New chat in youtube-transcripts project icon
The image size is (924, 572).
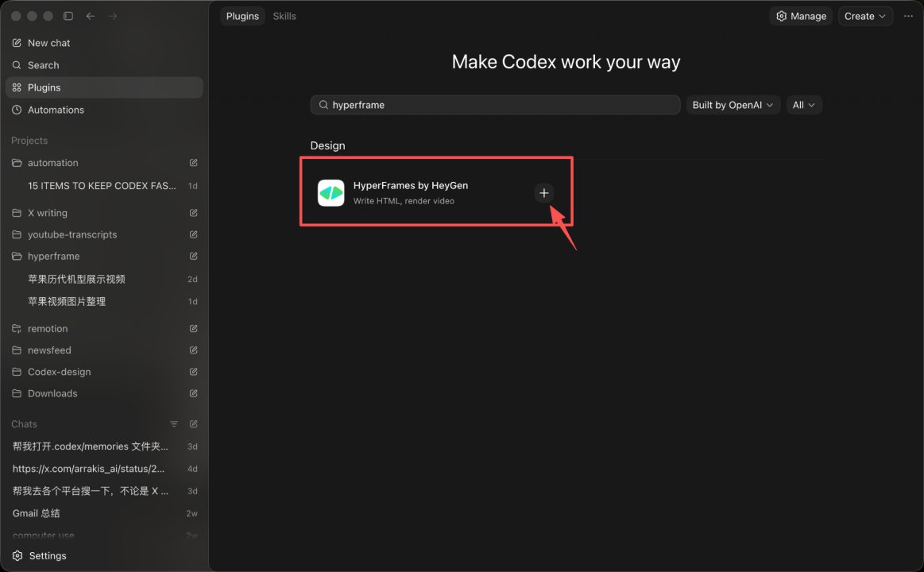pos(193,234)
